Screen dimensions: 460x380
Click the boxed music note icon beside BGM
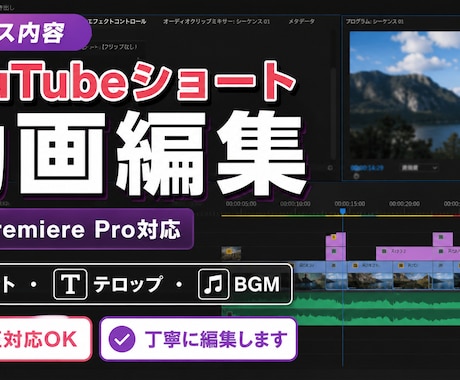213,284
